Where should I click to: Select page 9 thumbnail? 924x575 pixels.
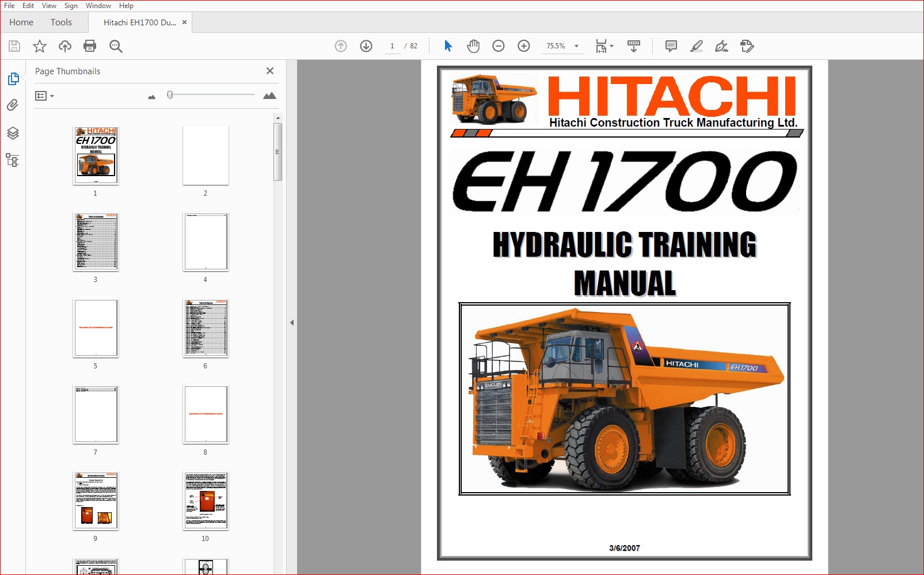pyautogui.click(x=96, y=500)
